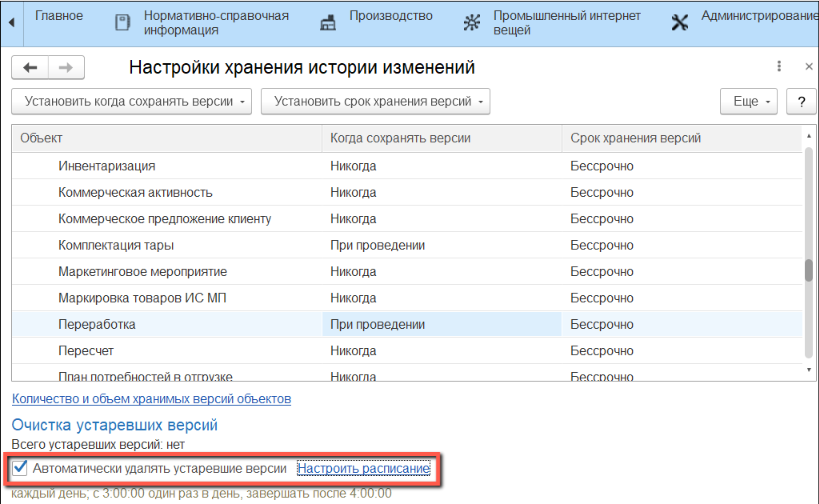Viewport: 819px width, 504px height.
Task: Sort by 'Когда сохранять версии' column header
Action: point(400,138)
